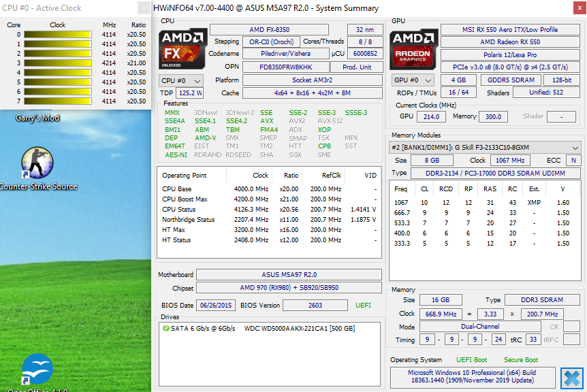Screen dimensions: 587x392
Task: Expand the memory module selection combo box
Action: (x=485, y=148)
